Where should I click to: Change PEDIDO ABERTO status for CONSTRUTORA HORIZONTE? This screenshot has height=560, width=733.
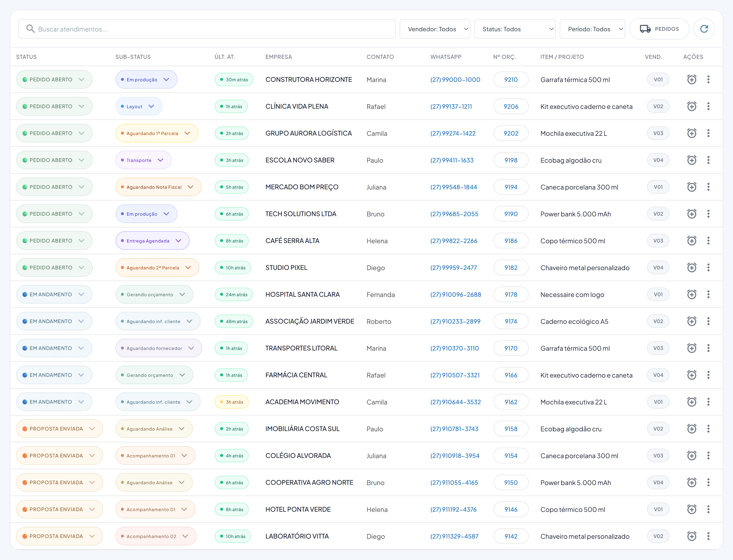coord(54,79)
